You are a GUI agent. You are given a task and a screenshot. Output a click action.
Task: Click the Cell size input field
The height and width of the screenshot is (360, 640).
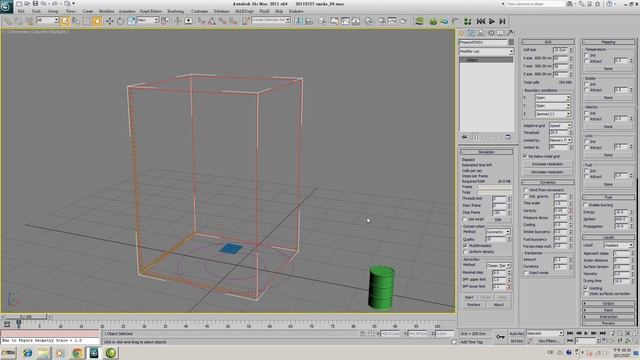tap(561, 50)
